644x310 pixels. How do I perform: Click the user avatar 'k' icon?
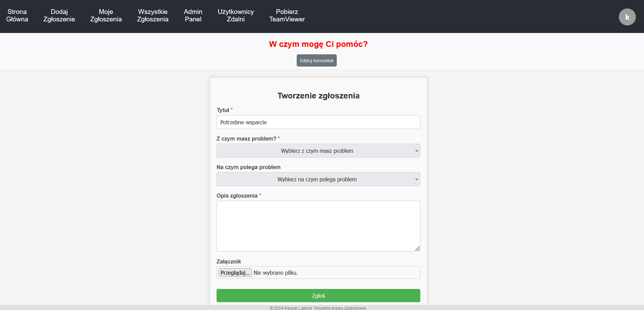627,17
